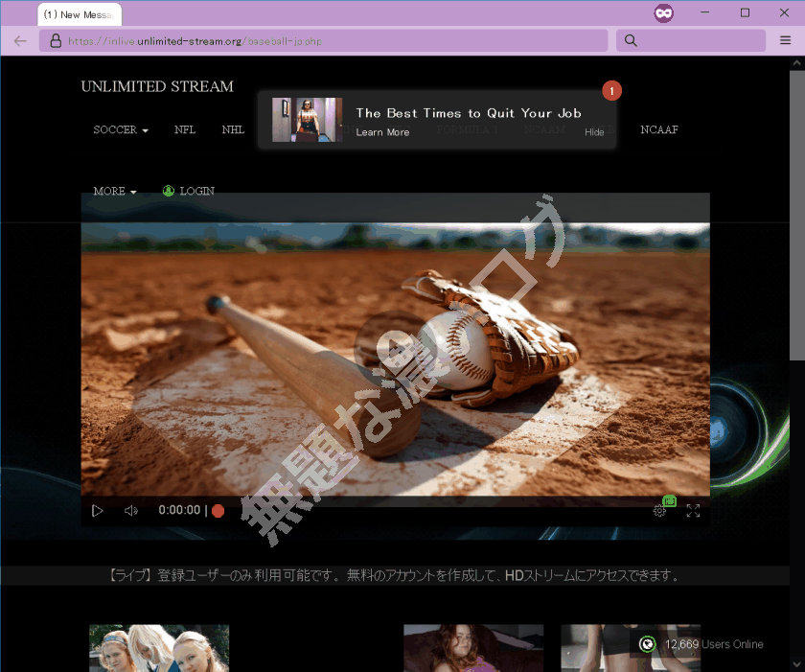Click the large center play button on video
Image resolution: width=805 pixels, height=672 pixels.
(x=395, y=350)
